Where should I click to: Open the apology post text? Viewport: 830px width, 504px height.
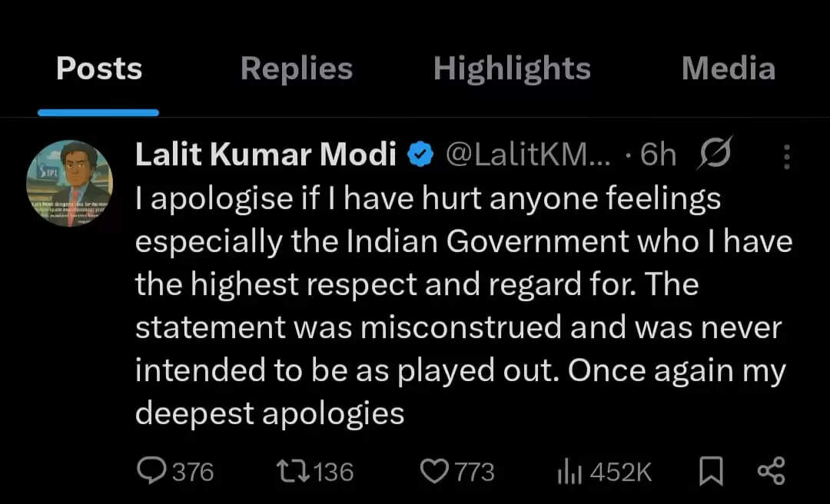[x=461, y=307]
